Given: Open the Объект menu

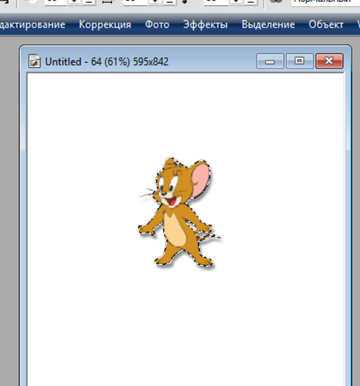Looking at the screenshot, I should click(326, 25).
